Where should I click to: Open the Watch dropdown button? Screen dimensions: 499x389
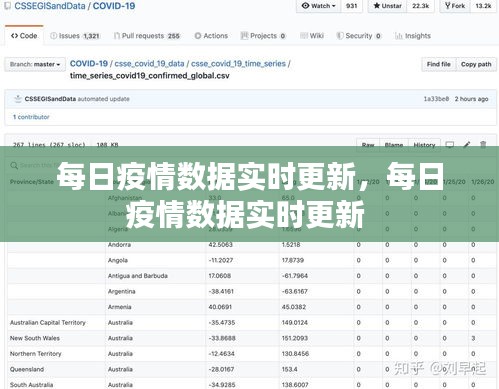[x=318, y=6]
